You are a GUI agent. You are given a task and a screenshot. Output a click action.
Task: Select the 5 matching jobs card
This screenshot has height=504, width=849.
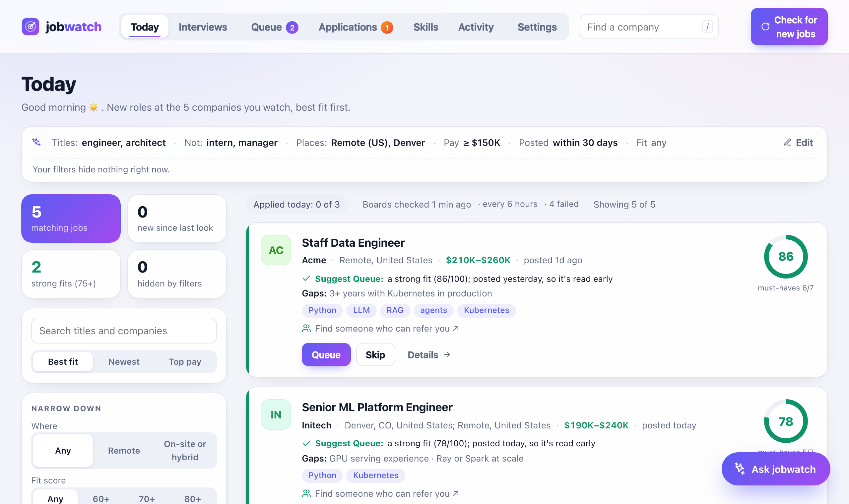pyautogui.click(x=71, y=219)
